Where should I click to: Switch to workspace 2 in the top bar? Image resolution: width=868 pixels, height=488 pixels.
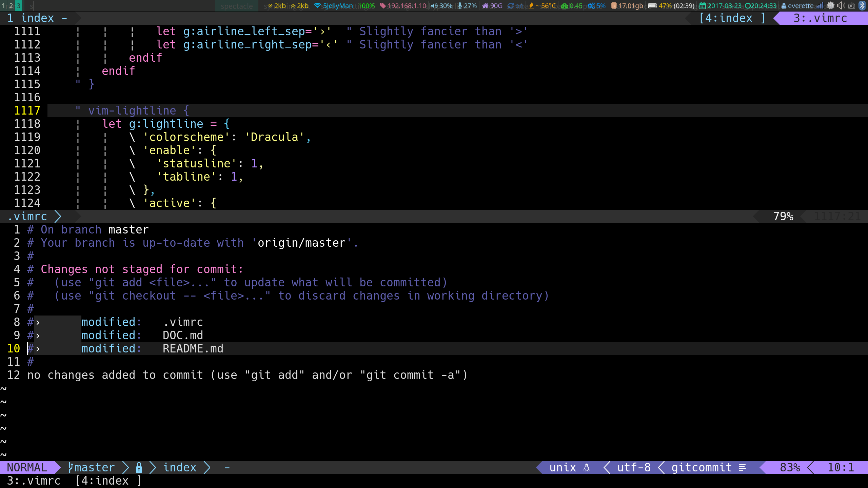click(11, 5)
